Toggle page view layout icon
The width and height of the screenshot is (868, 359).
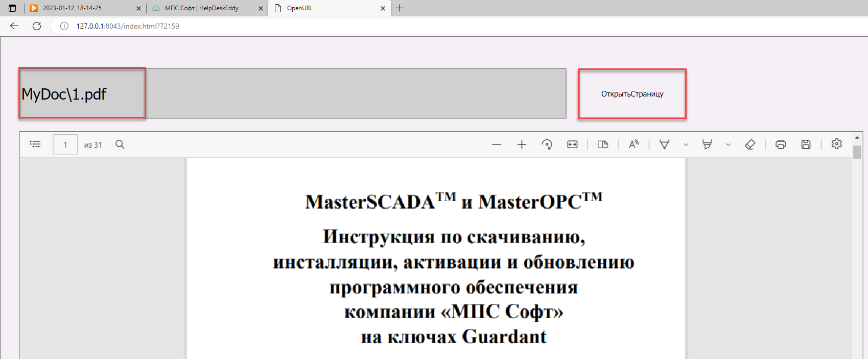[x=603, y=145]
